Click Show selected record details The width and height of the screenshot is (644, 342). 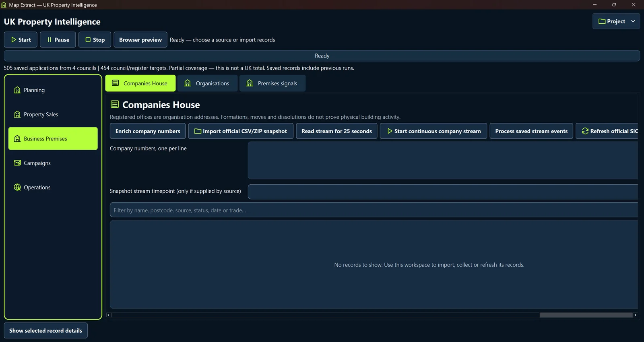click(45, 331)
